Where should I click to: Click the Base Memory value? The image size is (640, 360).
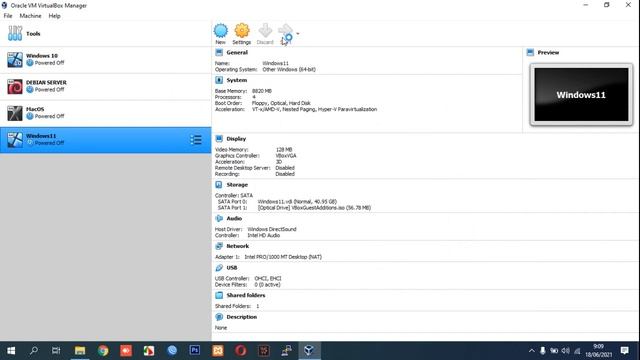pos(262,91)
